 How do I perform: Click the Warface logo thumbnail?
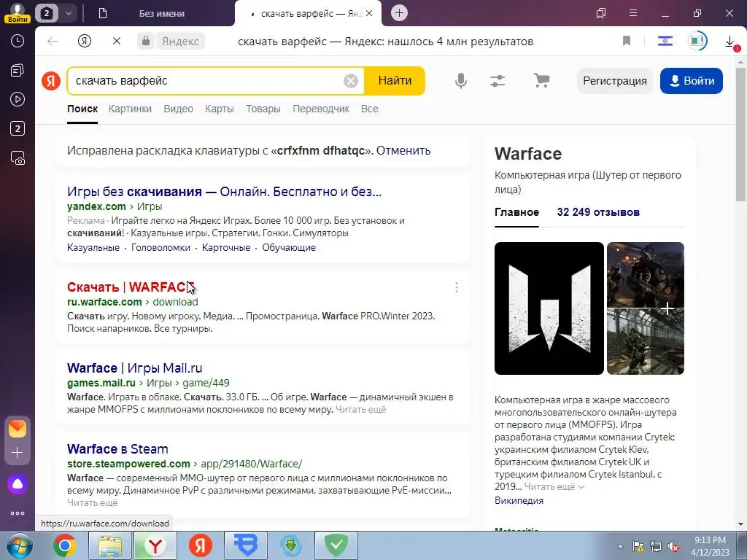pyautogui.click(x=549, y=308)
